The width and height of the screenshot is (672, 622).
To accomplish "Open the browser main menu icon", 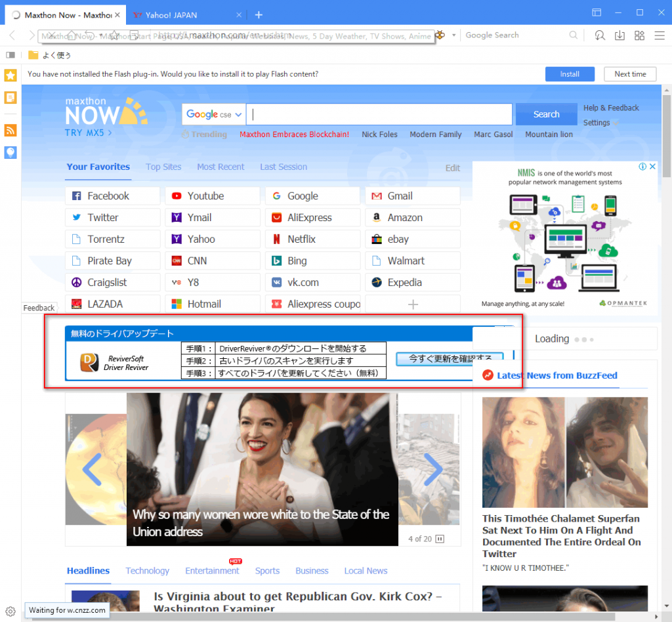I will pyautogui.click(x=660, y=35).
